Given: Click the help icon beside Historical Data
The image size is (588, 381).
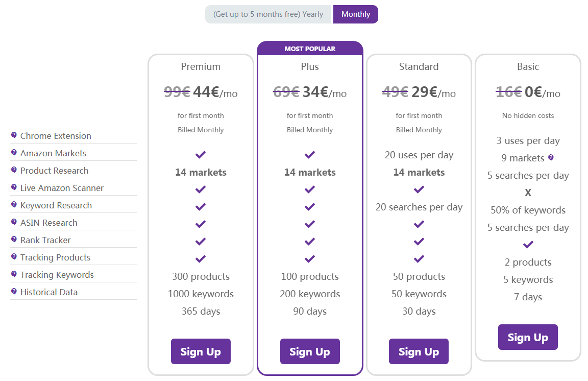Looking at the screenshot, I should pos(14,291).
